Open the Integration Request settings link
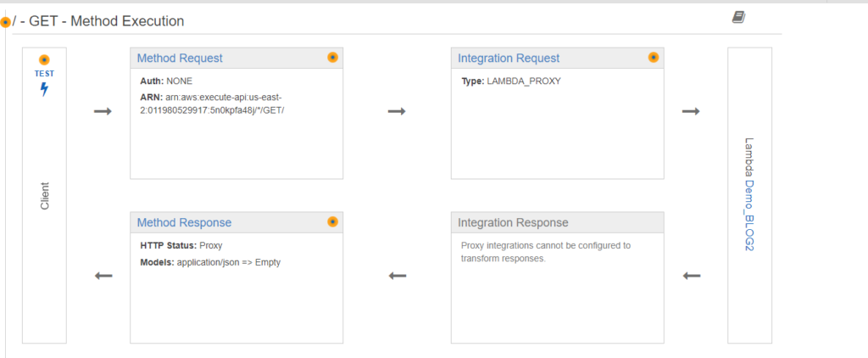The image size is (868, 358). (509, 59)
